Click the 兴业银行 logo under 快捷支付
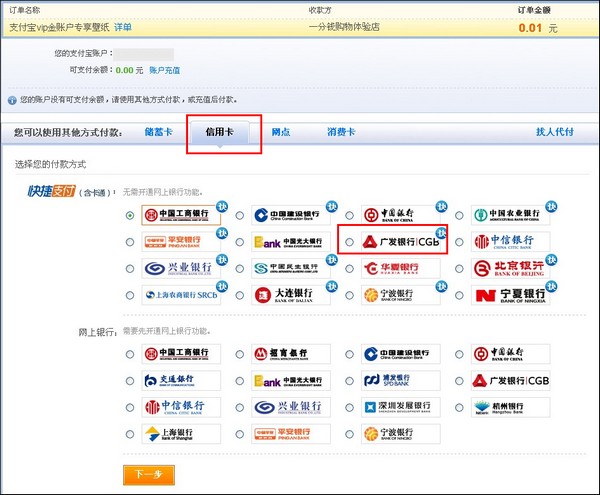 point(181,269)
